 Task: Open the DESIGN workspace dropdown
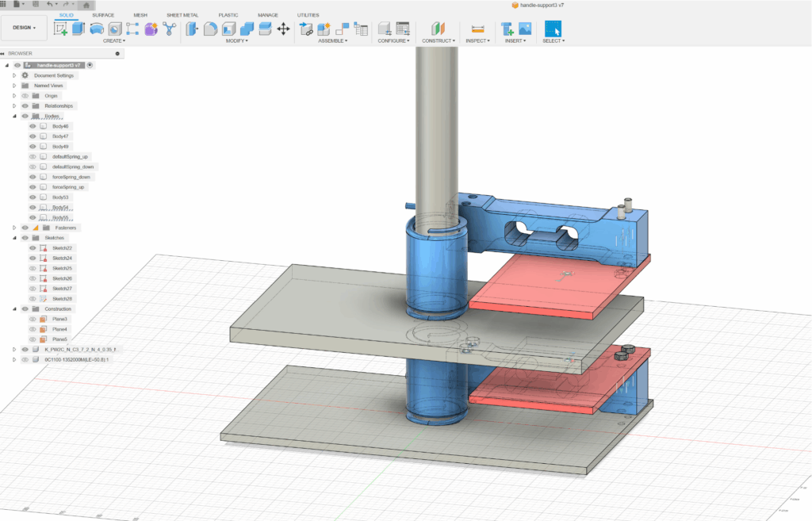coord(24,28)
